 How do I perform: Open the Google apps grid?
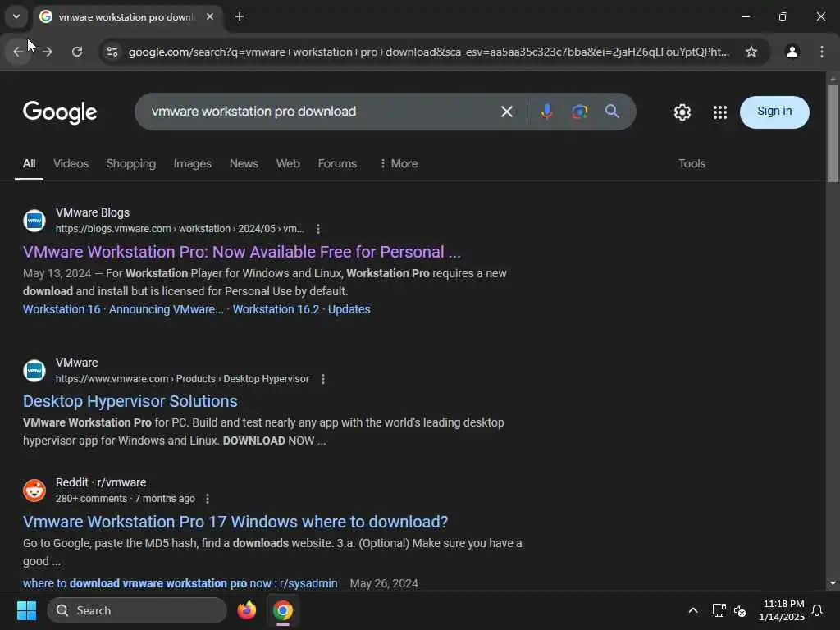pyautogui.click(x=720, y=112)
